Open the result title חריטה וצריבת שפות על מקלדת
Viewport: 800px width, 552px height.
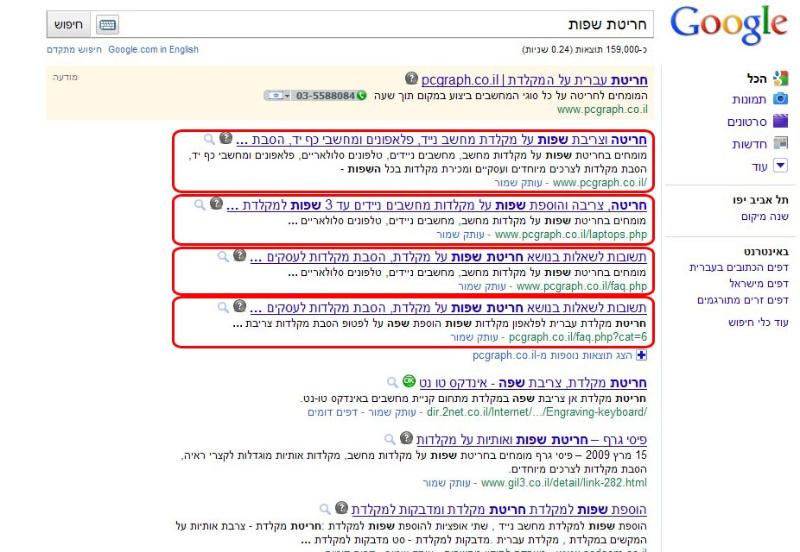click(441, 140)
